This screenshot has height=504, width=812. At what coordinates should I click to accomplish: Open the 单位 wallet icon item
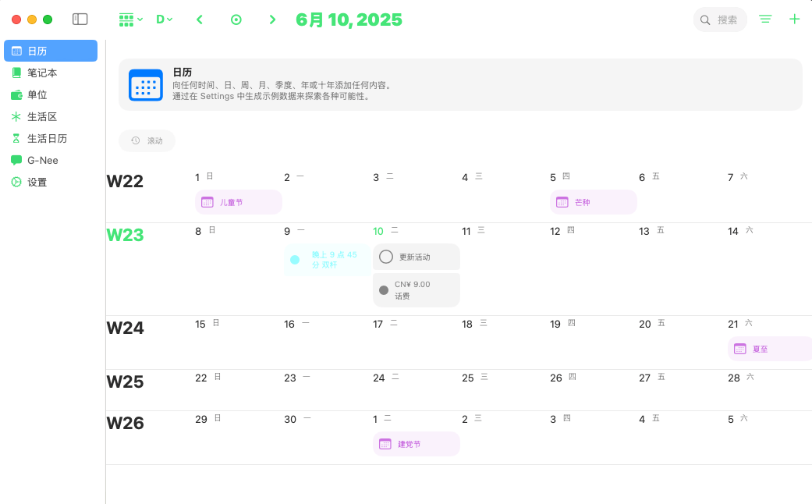coord(37,94)
